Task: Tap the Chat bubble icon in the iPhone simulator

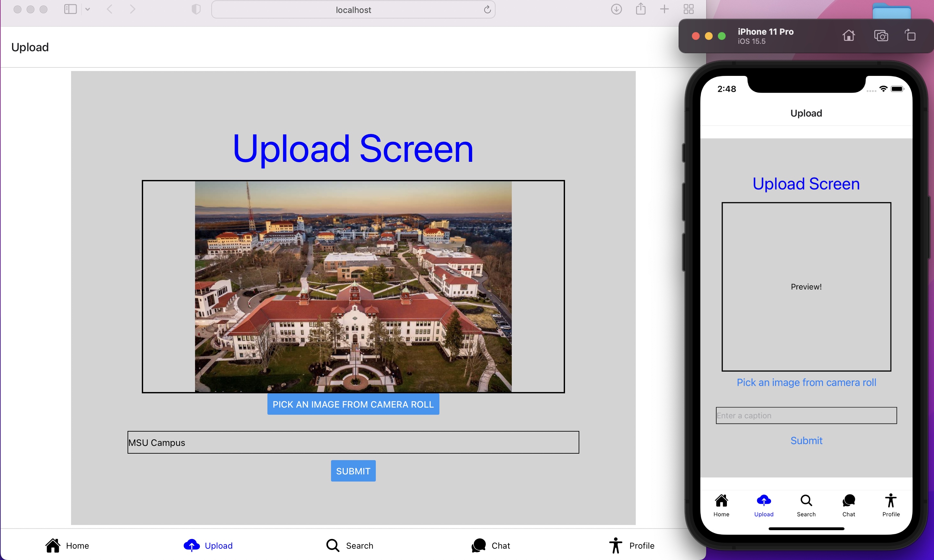Action: click(849, 501)
